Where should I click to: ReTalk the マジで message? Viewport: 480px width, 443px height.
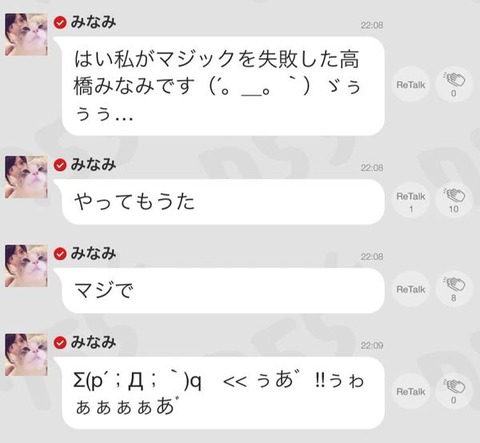tap(411, 289)
